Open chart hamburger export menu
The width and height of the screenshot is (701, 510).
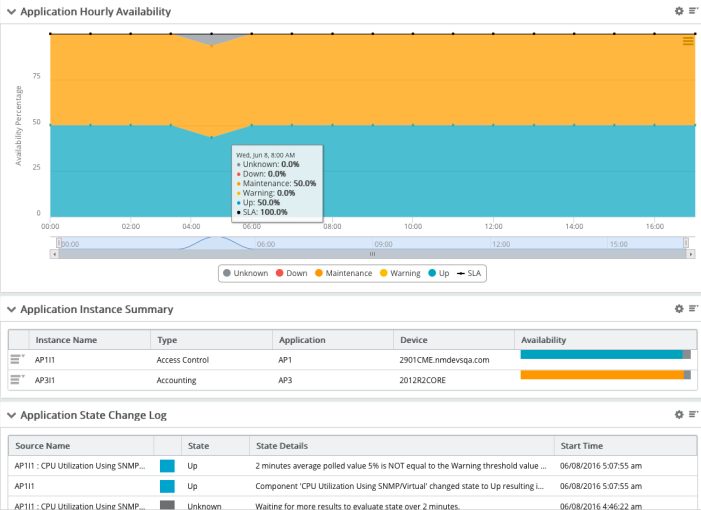[x=688, y=41]
